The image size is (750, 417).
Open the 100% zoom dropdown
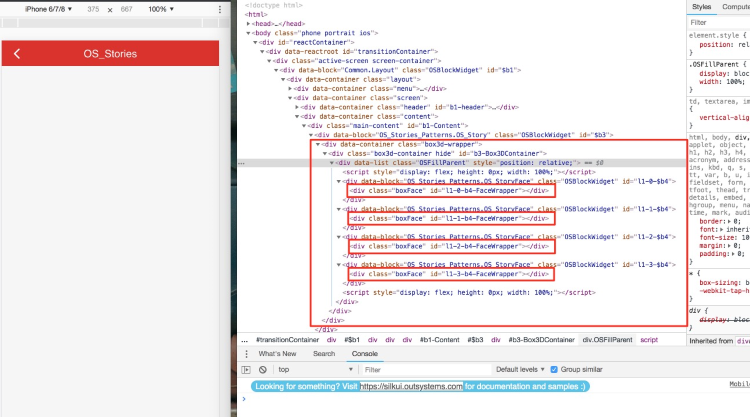coord(160,8)
